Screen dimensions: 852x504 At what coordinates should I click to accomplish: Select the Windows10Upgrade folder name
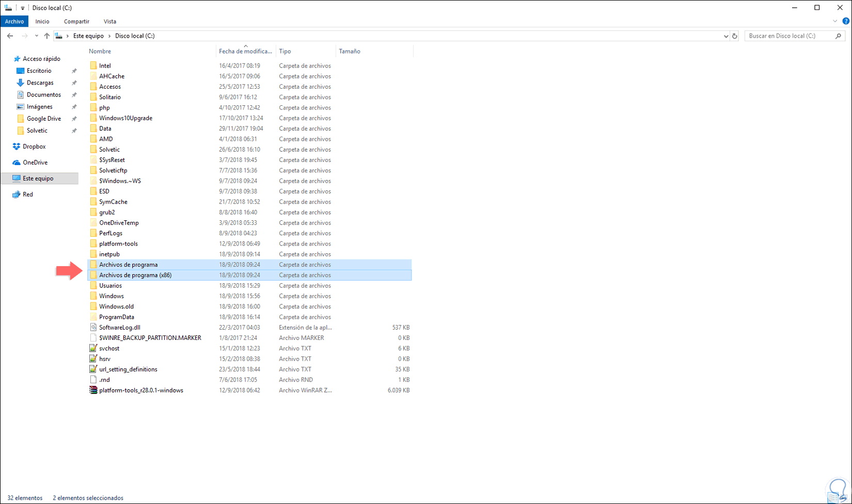pos(125,118)
